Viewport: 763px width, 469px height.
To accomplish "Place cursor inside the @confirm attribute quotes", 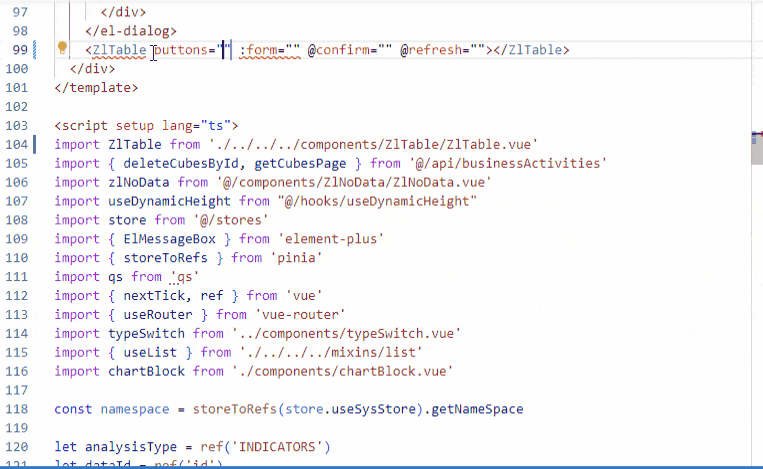I will tap(382, 50).
